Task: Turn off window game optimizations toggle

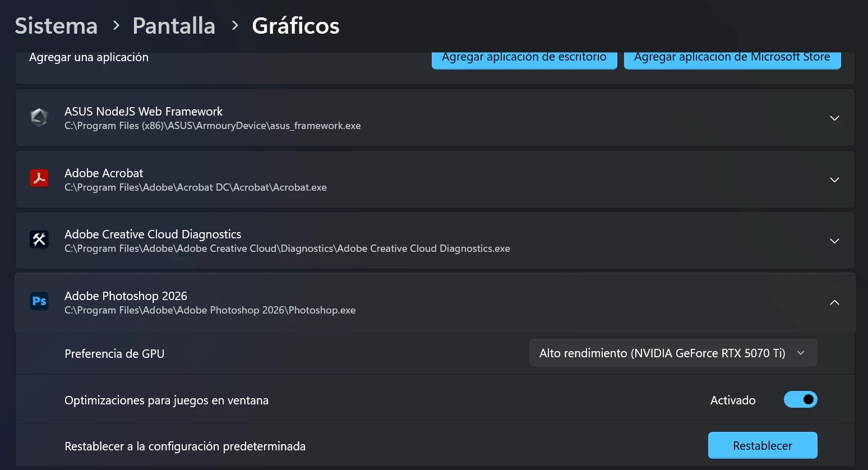Action: click(800, 399)
